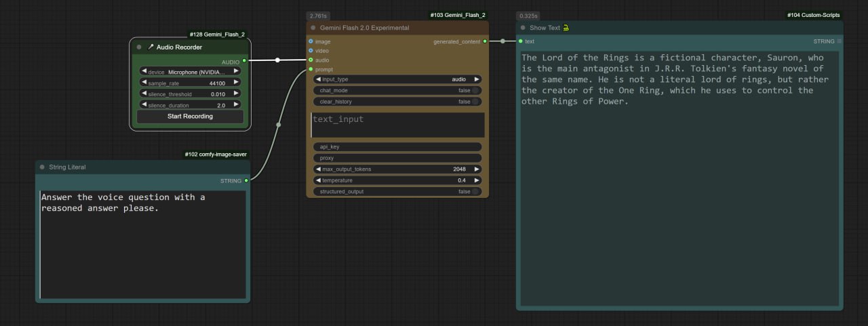Collapse the Audio Recorder node via its dot
This screenshot has width=868, height=326.
point(139,47)
